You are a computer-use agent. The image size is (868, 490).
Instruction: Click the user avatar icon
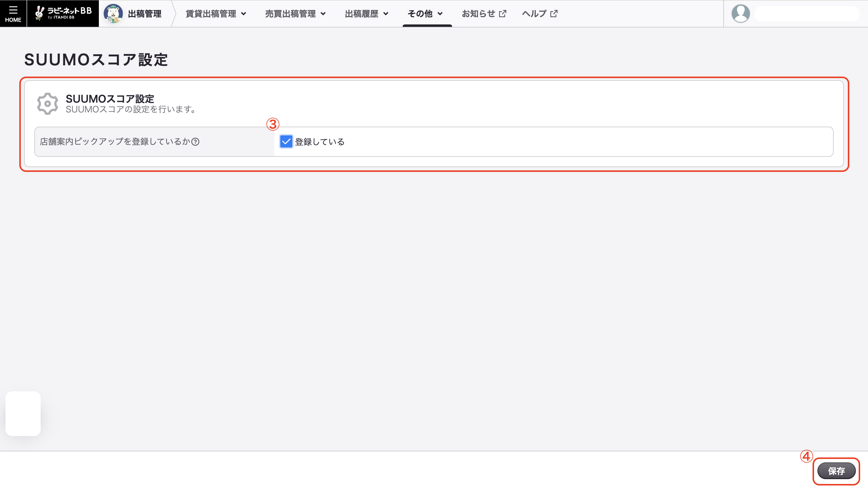point(740,14)
